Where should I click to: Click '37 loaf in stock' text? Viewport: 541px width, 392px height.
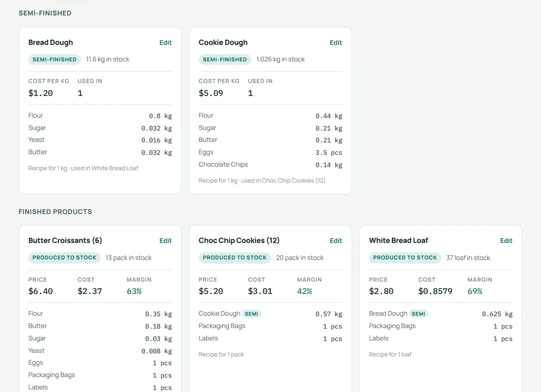click(468, 257)
